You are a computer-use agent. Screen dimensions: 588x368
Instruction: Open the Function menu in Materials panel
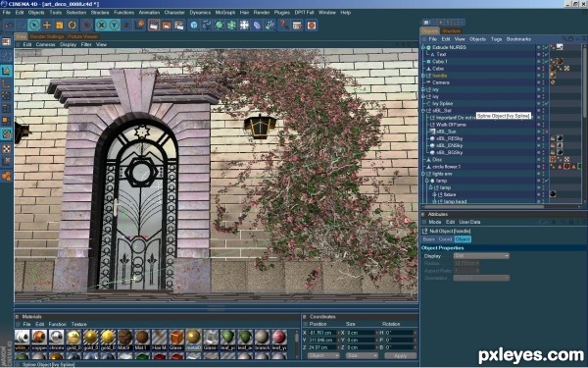tap(58, 324)
